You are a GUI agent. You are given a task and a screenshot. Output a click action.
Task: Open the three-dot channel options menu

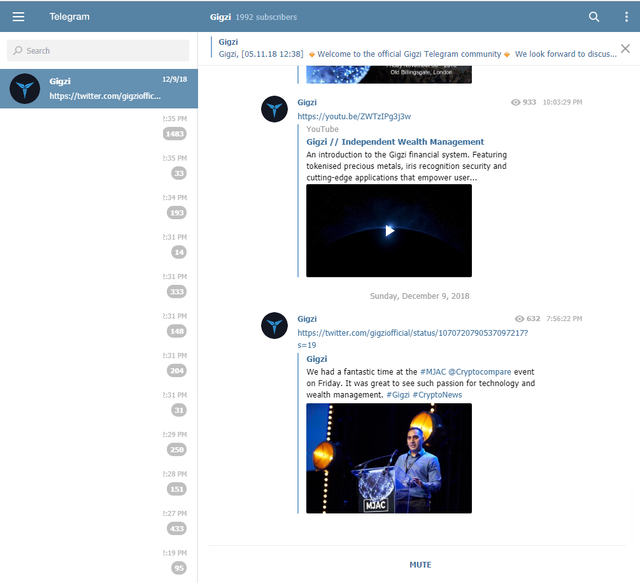pyautogui.click(x=626, y=16)
